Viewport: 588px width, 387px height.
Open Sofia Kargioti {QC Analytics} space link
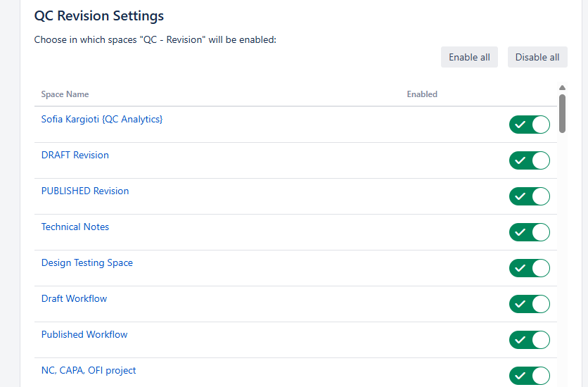click(x=102, y=120)
